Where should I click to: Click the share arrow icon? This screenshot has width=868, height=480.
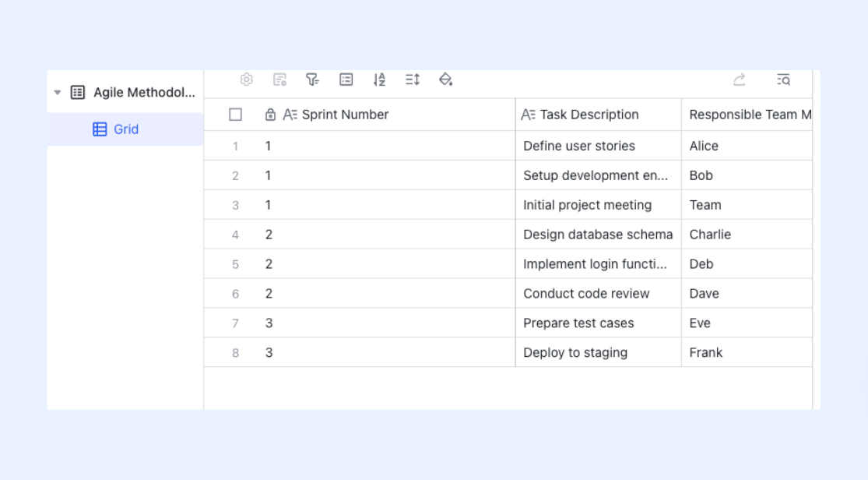(x=739, y=79)
